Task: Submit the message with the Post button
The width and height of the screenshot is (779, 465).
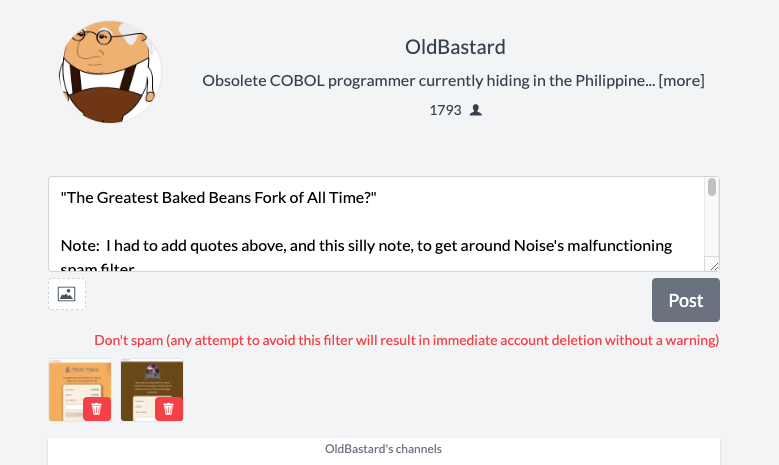Action: pos(686,300)
